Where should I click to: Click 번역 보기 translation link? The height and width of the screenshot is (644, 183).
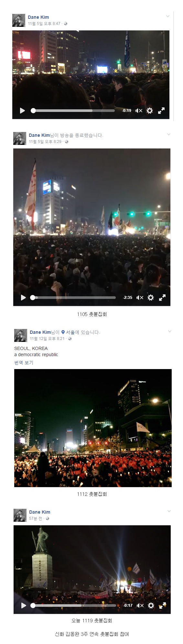point(24,363)
